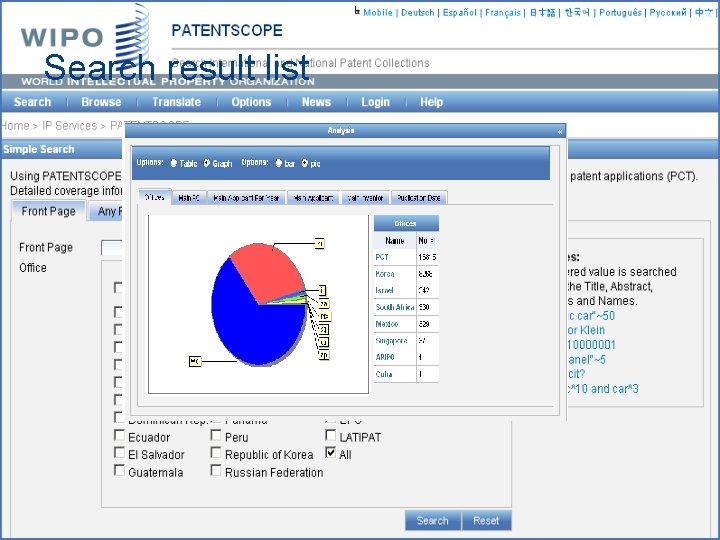This screenshot has height=540, width=720.
Task: Check the Peru office checkbox
Action: (216, 435)
